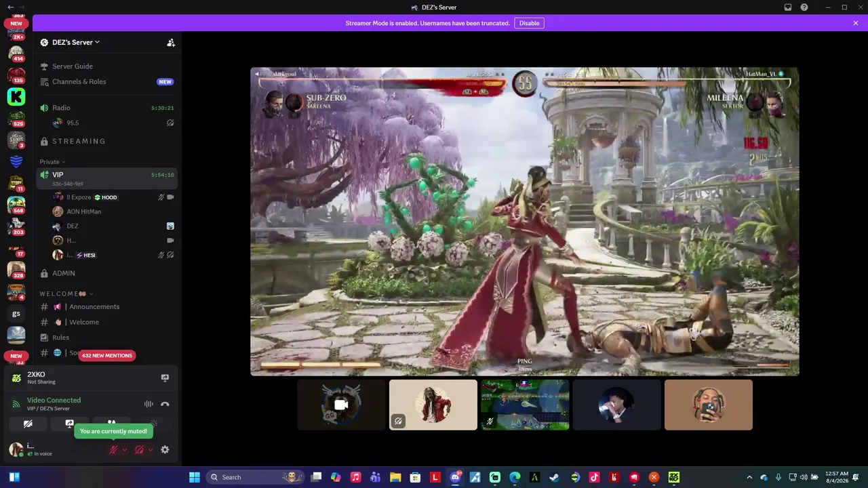The height and width of the screenshot is (488, 868).
Task: Open the clock and date in system tray
Action: 836,477
